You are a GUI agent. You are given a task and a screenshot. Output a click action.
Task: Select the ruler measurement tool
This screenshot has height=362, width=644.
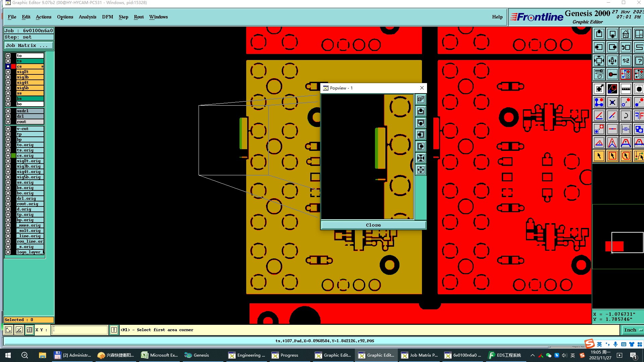click(x=626, y=89)
